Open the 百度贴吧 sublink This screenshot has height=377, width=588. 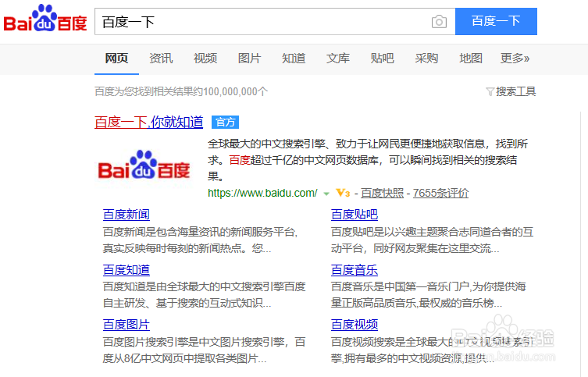(x=355, y=215)
